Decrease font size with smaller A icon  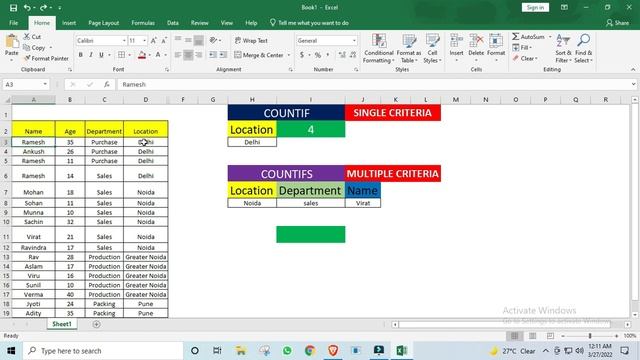point(164,41)
